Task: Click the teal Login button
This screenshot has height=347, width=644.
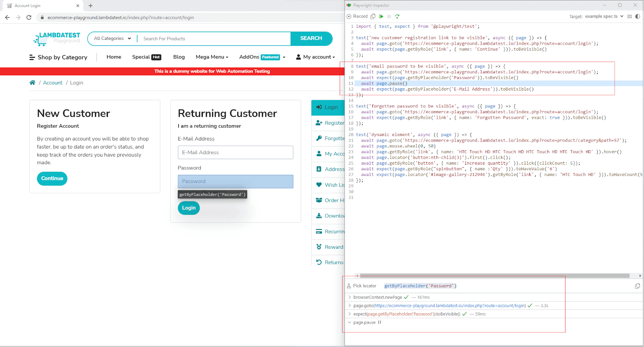Action: click(189, 208)
